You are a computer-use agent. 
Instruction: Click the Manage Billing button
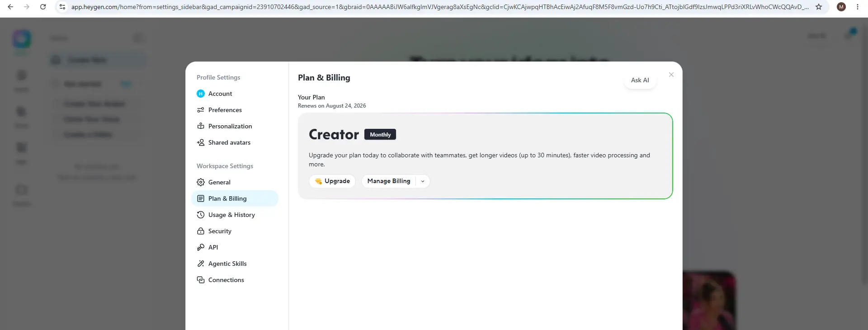(389, 181)
